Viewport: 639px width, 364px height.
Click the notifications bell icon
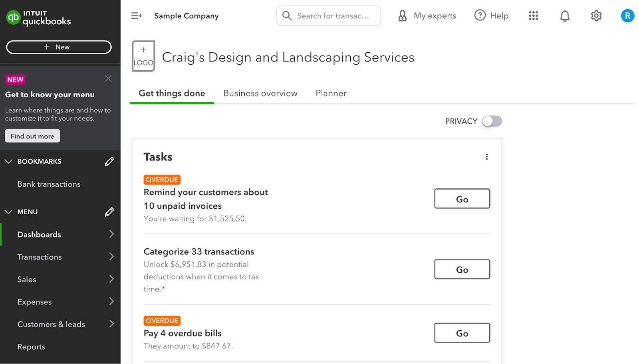click(564, 16)
